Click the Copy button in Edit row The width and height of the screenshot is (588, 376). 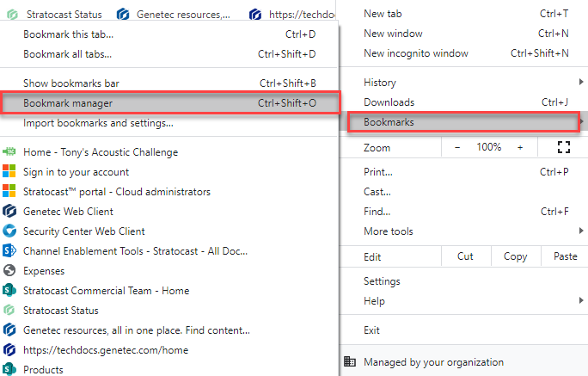point(515,256)
